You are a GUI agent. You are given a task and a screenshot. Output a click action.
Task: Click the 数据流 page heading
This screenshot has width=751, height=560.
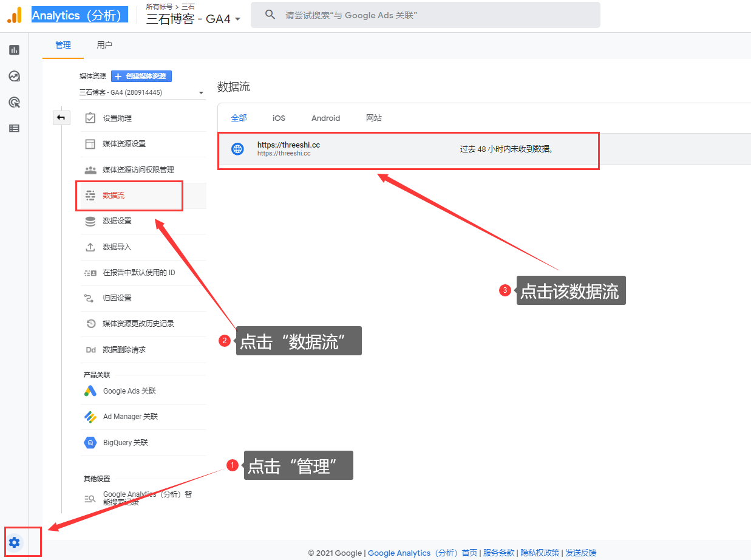[x=234, y=87]
